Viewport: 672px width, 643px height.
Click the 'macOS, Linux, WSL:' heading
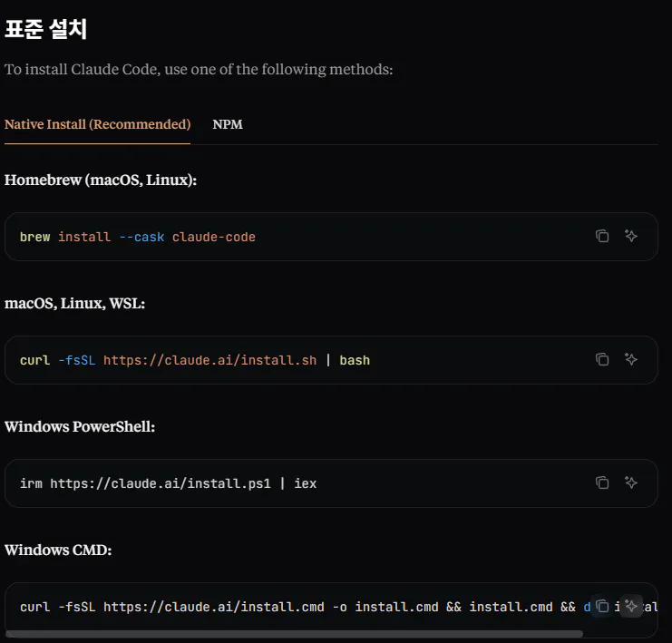click(x=74, y=304)
